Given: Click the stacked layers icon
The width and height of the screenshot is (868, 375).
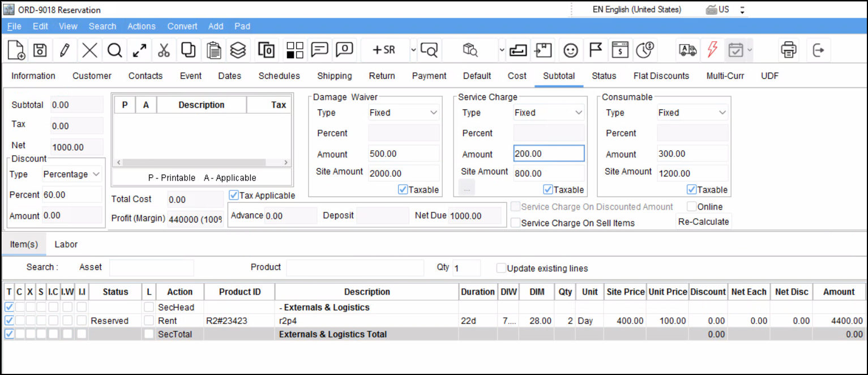Looking at the screenshot, I should [238, 50].
